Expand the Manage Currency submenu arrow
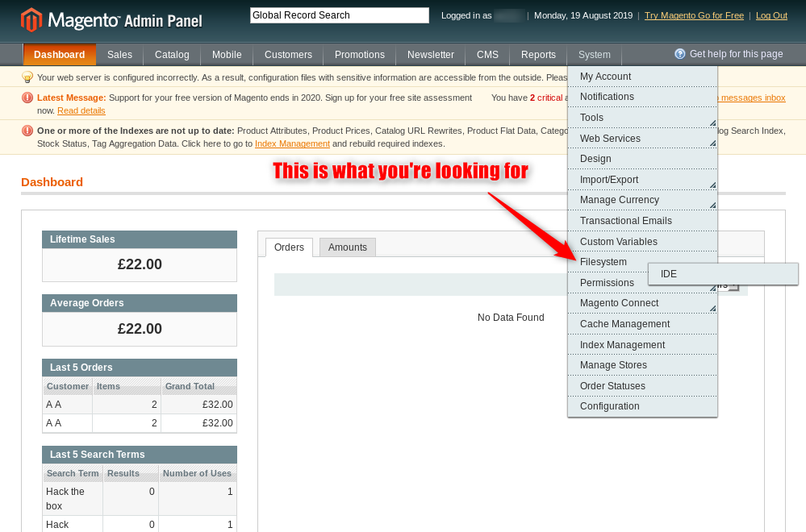Image resolution: width=806 pixels, height=532 pixels. (712, 206)
